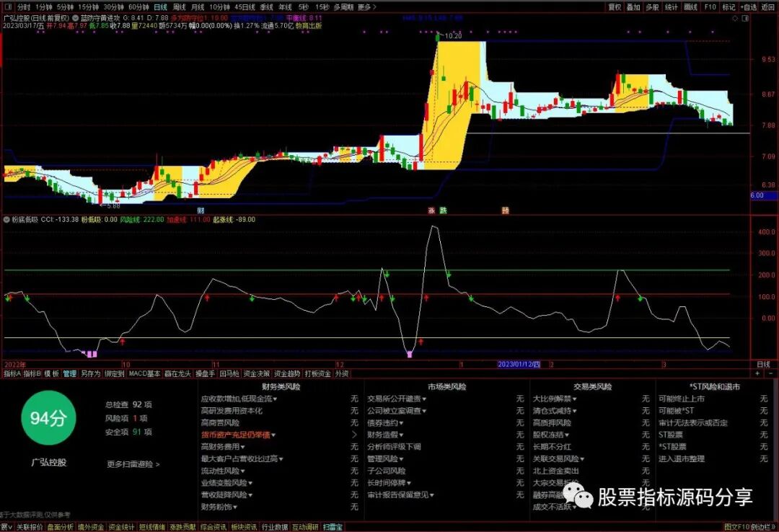
Task: Click the plus zoom icon right of timeline
Action: click(x=757, y=373)
